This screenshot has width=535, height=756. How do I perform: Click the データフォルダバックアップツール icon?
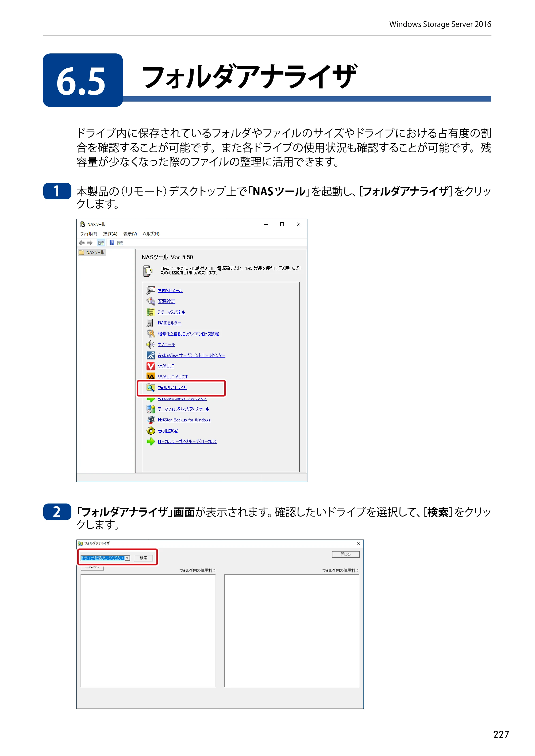coord(151,409)
